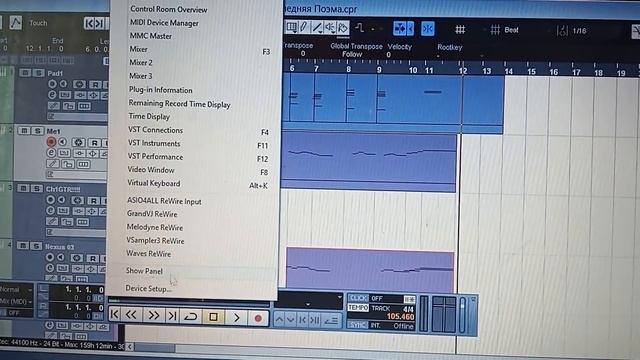Solo the Me1 track
The width and height of the screenshot is (640, 360).
[38, 131]
